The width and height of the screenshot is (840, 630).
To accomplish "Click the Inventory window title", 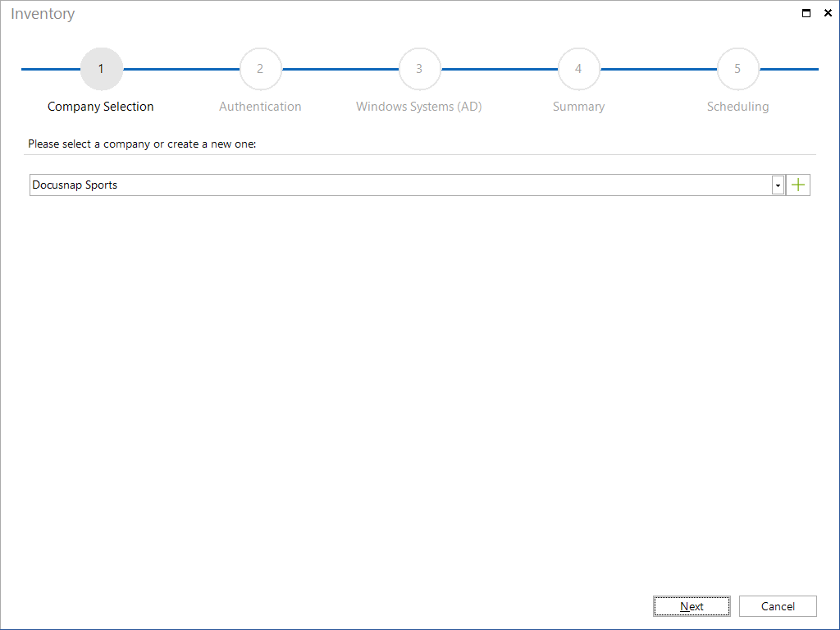I will point(43,14).
